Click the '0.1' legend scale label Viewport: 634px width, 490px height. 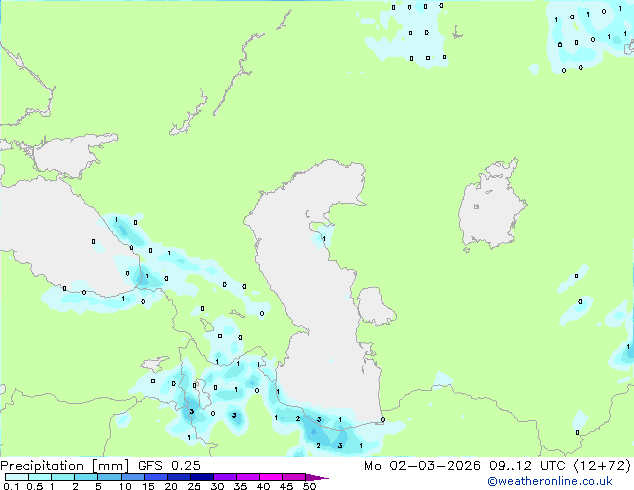pos(11,486)
